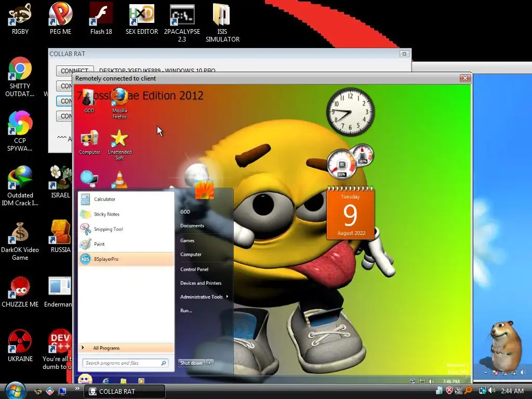Expand the Administrative Tools submenu arrow
The height and width of the screenshot is (399, 532).
[x=227, y=297]
